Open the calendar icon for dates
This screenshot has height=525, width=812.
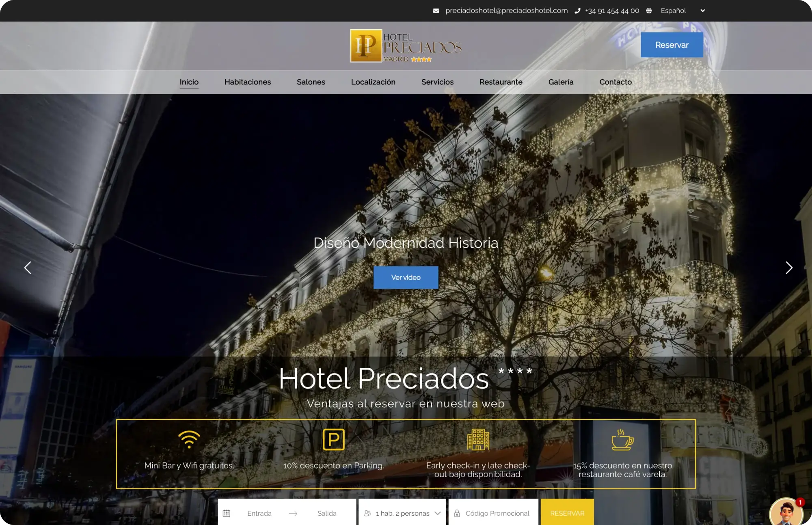point(227,513)
